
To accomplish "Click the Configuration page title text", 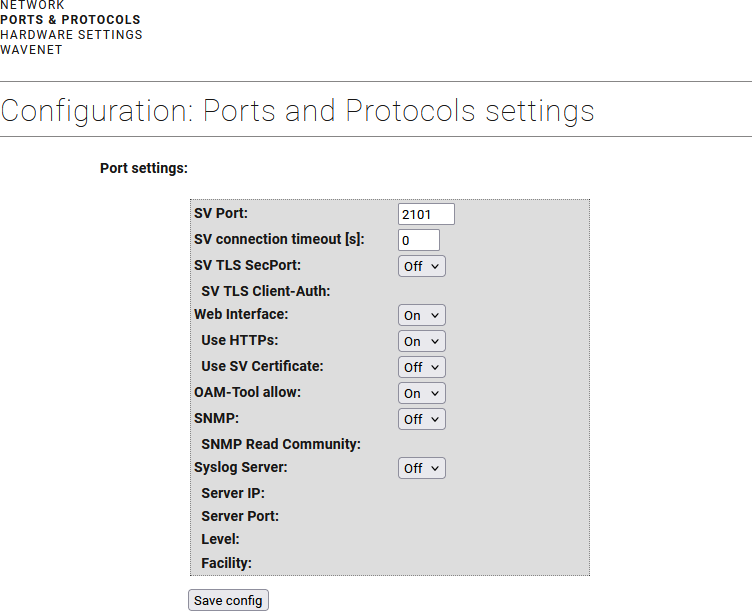I will pyautogui.click(x=297, y=111).
